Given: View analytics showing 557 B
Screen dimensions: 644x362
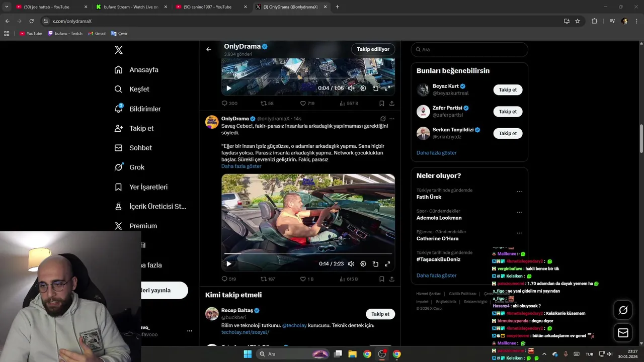Looking at the screenshot, I should click(349, 103).
